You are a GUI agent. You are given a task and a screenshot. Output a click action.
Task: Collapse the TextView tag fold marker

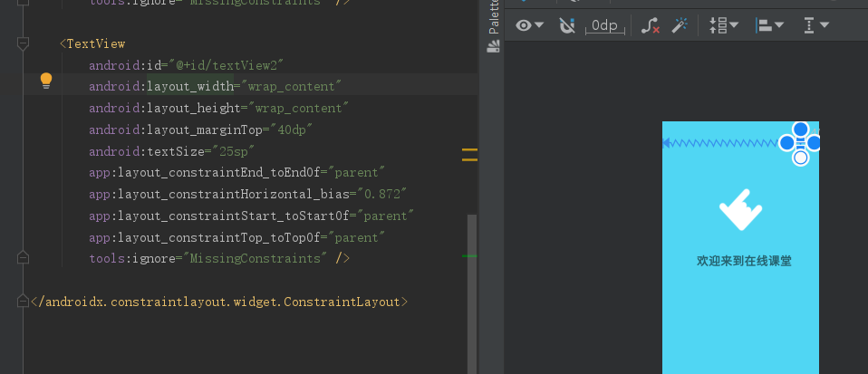[x=24, y=43]
